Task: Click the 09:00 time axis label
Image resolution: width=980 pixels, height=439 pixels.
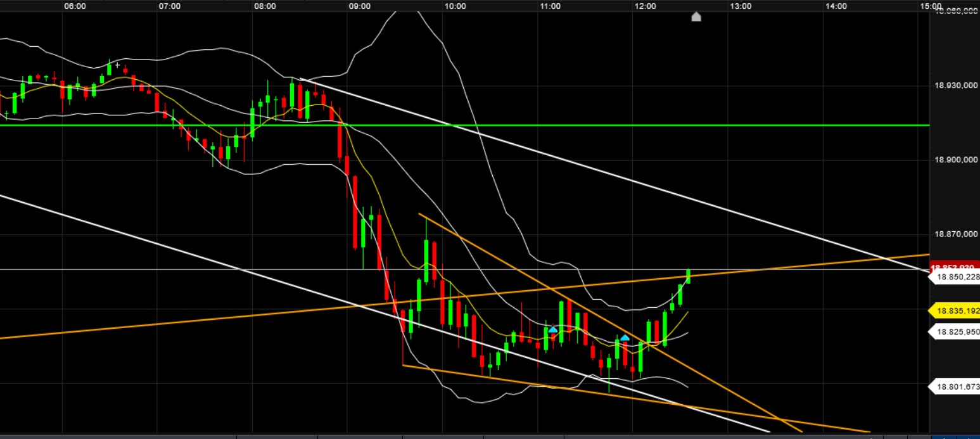Action: pyautogui.click(x=360, y=6)
